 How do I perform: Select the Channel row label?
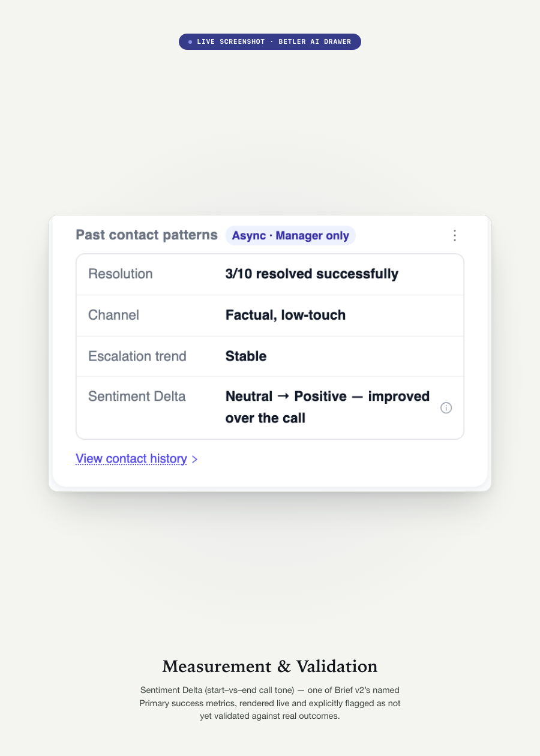[113, 315]
